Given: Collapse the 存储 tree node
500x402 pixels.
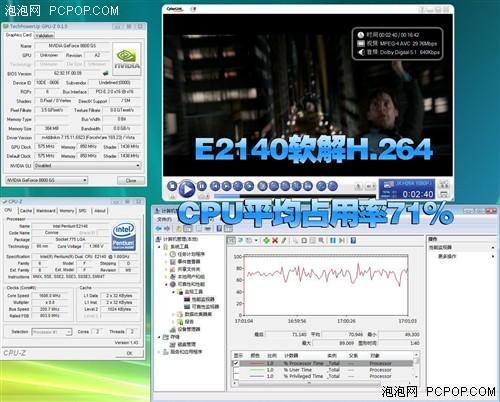Looking at the screenshot, I should coord(160,337).
